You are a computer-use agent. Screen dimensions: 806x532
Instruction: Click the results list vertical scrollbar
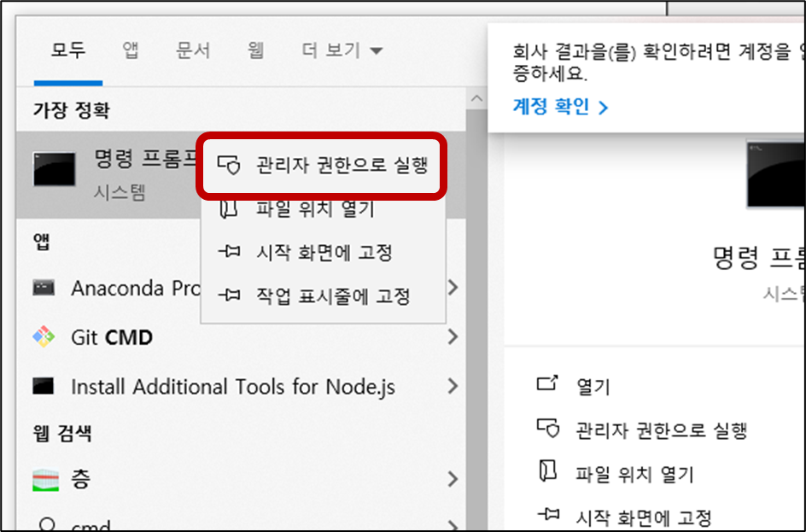tap(476, 319)
